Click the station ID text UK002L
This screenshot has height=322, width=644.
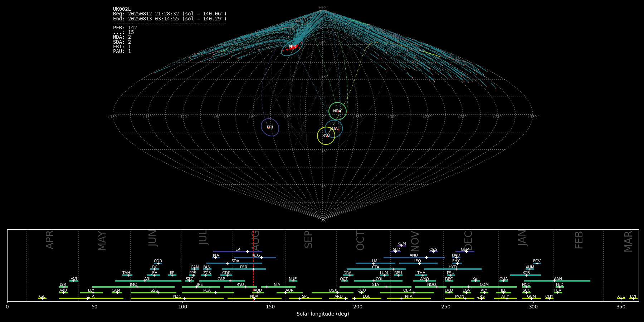pos(122,9)
